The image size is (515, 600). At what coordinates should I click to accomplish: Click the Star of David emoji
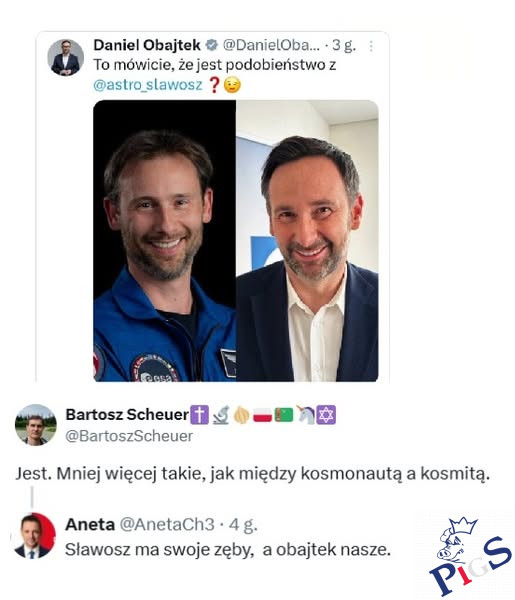click(x=326, y=415)
